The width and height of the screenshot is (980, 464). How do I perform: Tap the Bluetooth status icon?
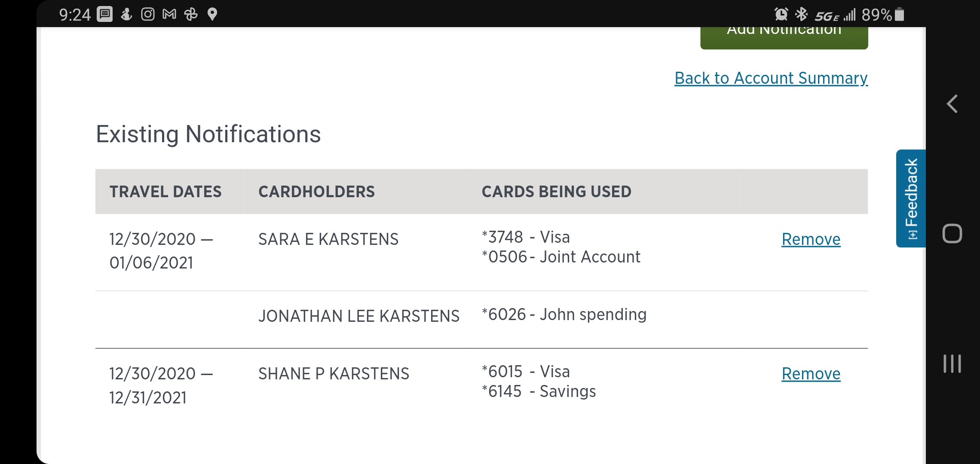[801, 15]
